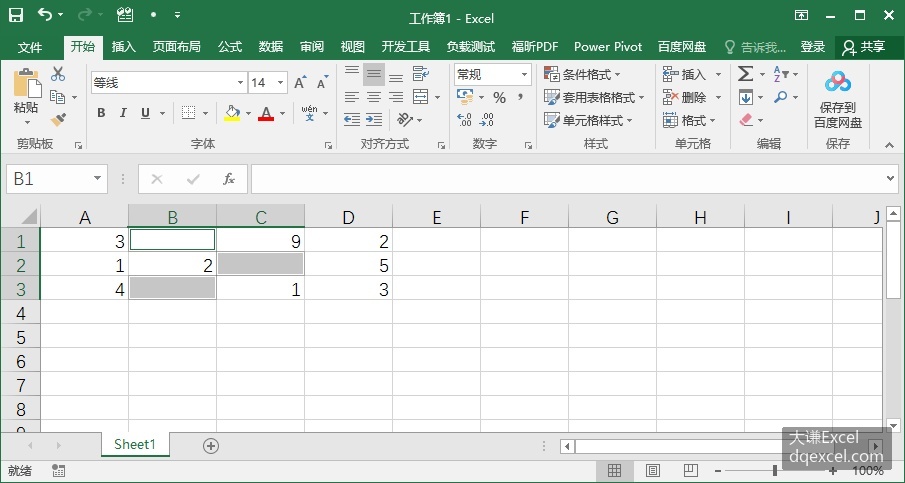The image size is (905, 483).
Task: Click the zoom out minus button
Action: tap(717, 471)
